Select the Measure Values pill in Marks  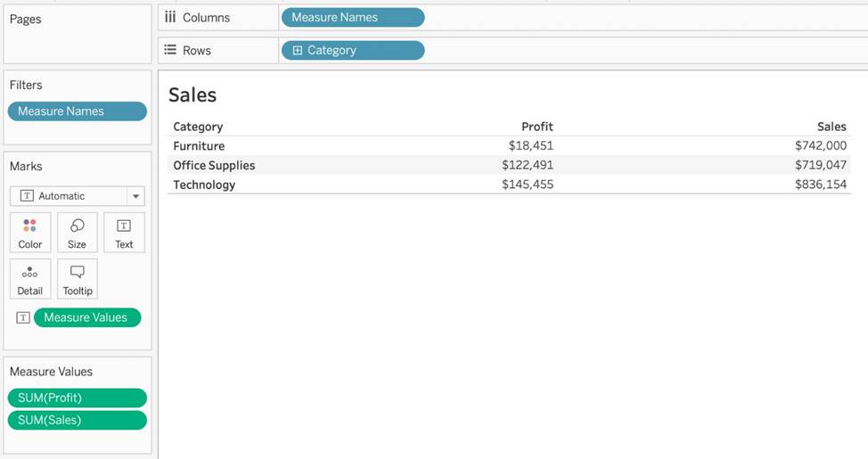tap(87, 317)
